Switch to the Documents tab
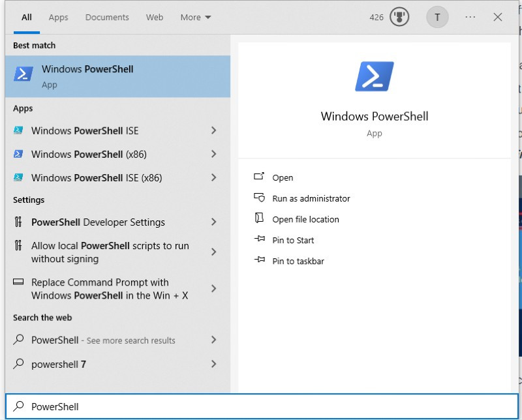 107,18
